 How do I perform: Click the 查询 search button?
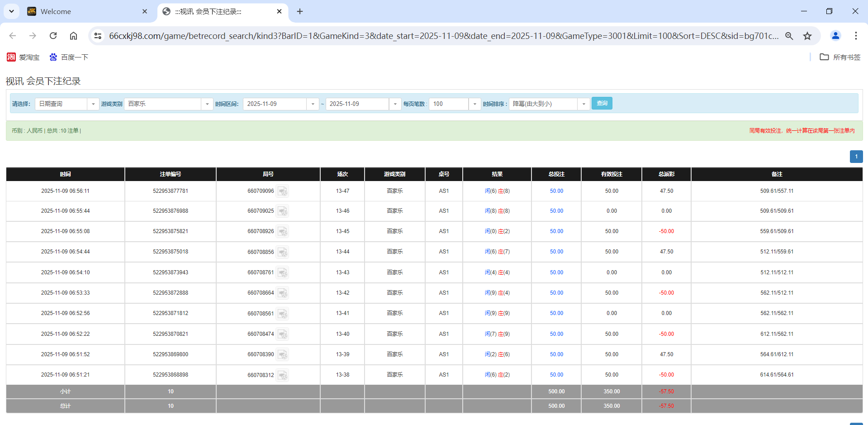point(602,103)
